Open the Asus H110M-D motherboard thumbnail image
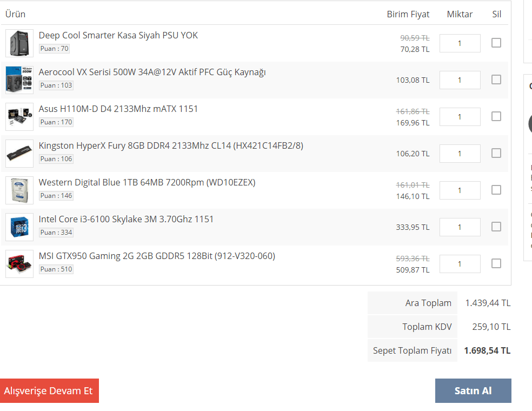 (19, 117)
